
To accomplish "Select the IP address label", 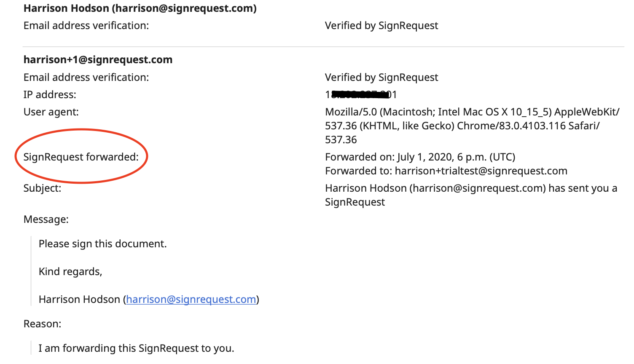I will (50, 95).
